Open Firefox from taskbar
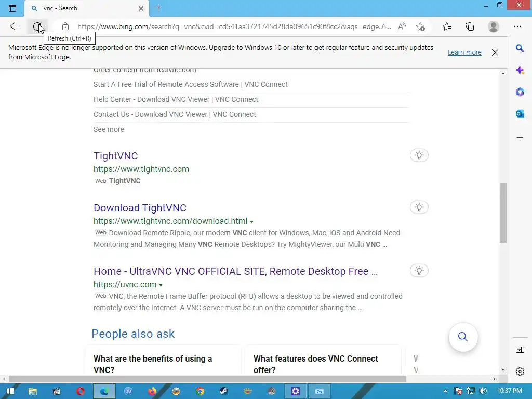532x399 pixels. coord(152,391)
